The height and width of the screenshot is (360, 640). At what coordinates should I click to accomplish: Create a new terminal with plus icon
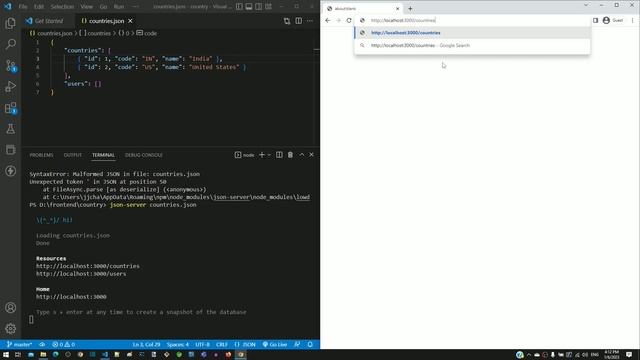coord(262,155)
